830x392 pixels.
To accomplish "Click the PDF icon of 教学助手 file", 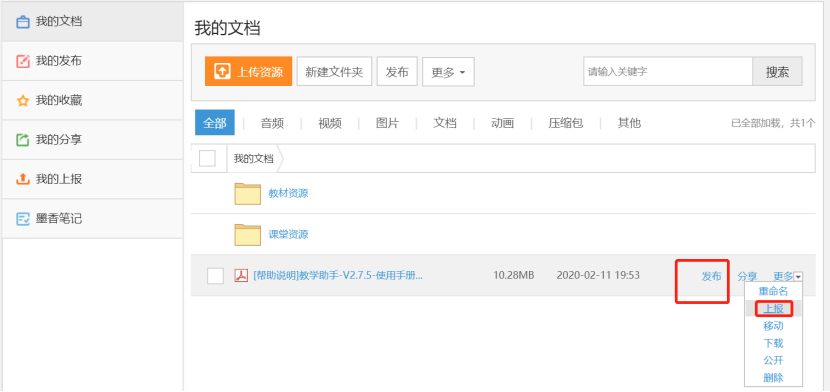I will point(241,276).
